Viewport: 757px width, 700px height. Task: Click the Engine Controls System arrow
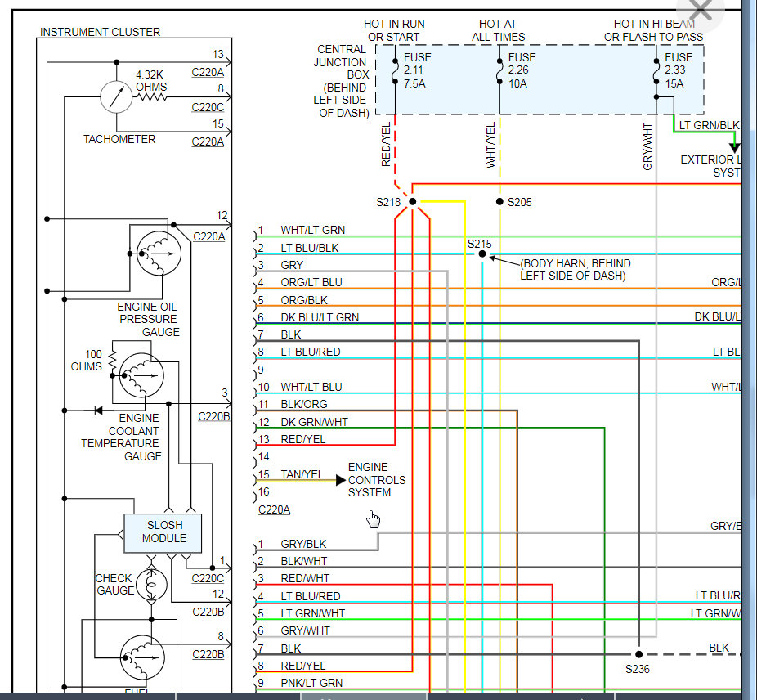[x=340, y=480]
